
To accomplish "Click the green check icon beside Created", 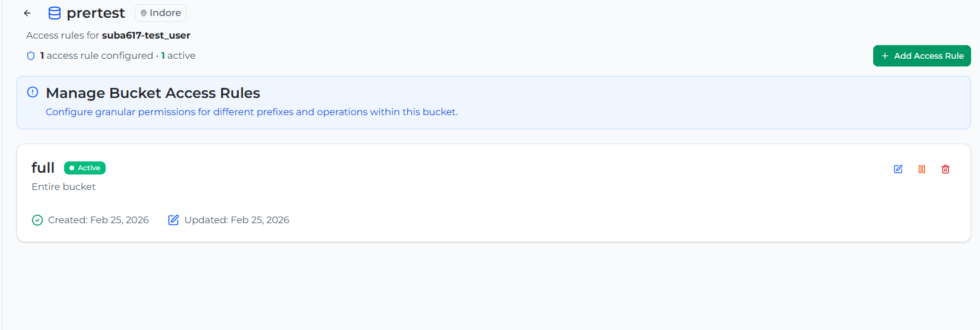I will (37, 220).
